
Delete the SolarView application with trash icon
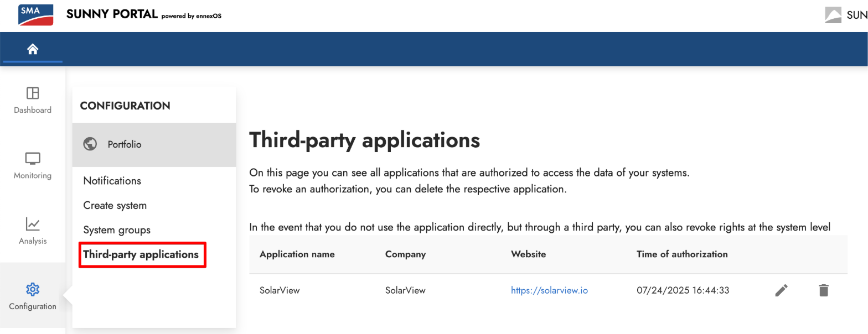824,290
